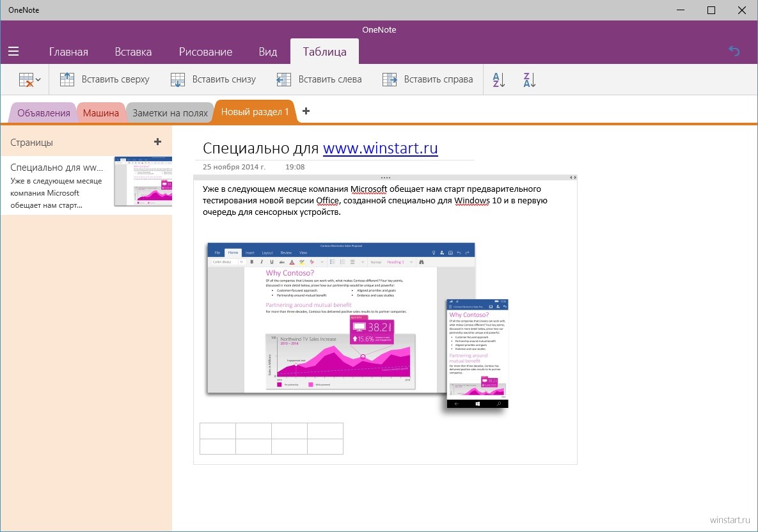Click the date 25 ноября 2014 г.
Image resolution: width=758 pixels, height=532 pixels.
(x=234, y=167)
